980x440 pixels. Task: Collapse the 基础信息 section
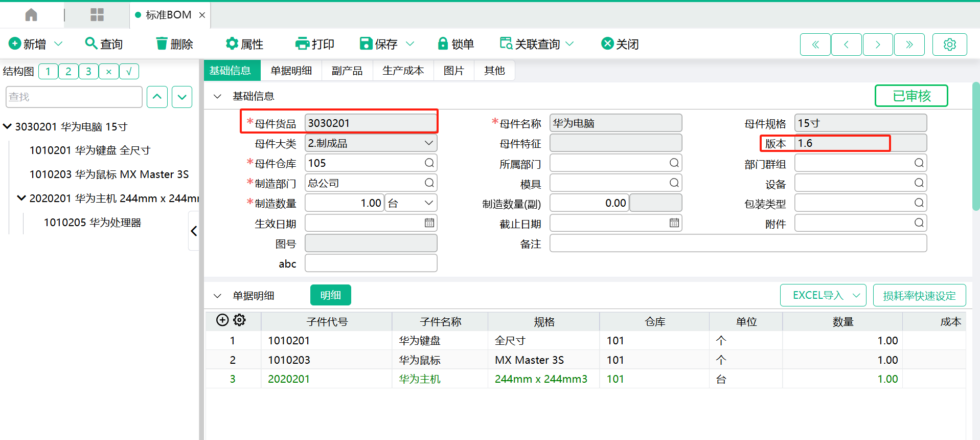[217, 96]
